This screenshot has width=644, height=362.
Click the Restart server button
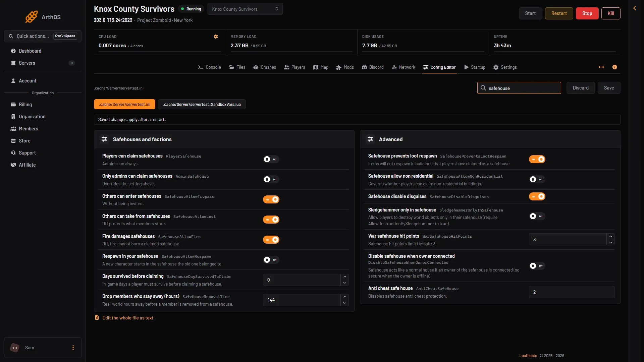point(559,13)
